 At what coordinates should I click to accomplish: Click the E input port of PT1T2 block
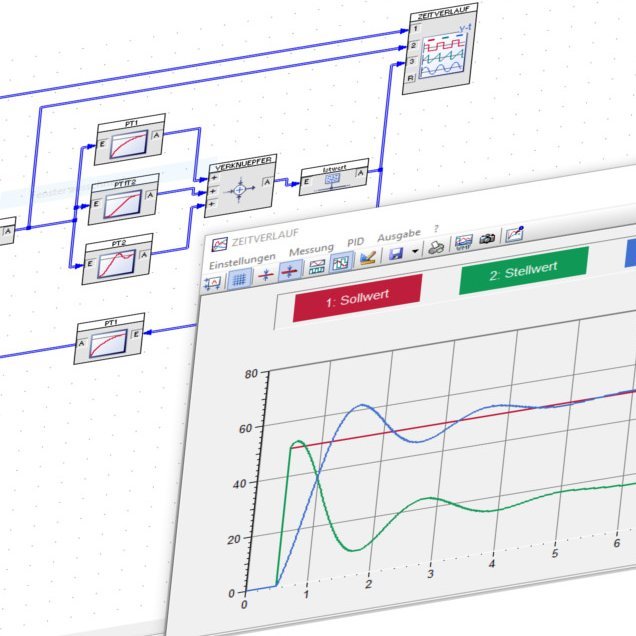[96, 203]
